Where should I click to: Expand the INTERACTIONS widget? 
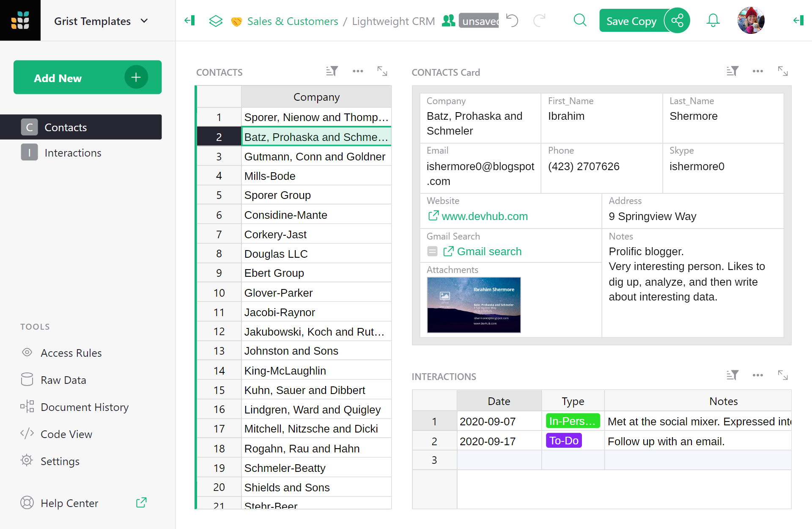click(x=783, y=375)
